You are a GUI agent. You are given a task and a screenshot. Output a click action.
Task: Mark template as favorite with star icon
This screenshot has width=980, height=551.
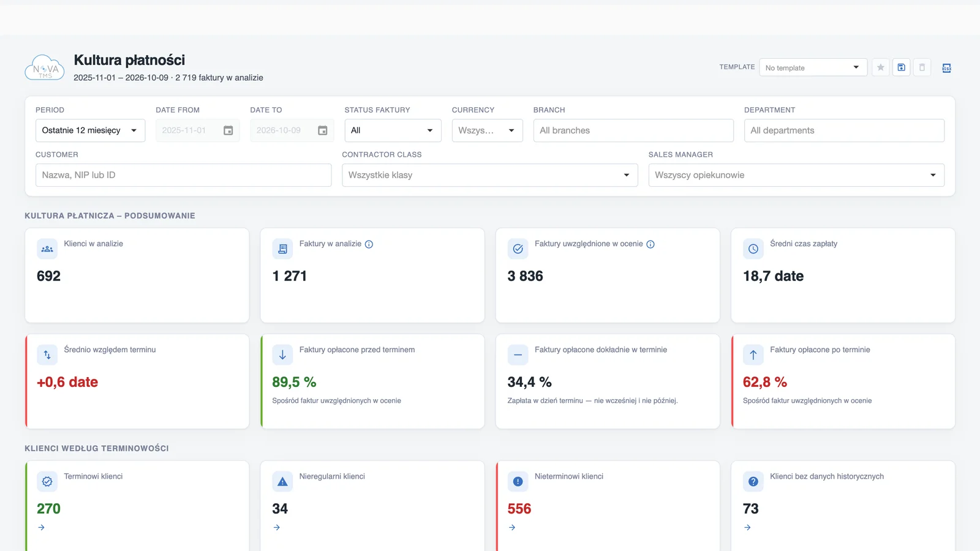click(880, 67)
